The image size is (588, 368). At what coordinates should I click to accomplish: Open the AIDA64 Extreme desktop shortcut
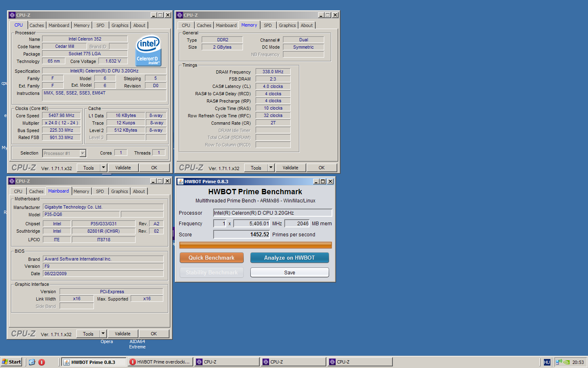tap(137, 344)
